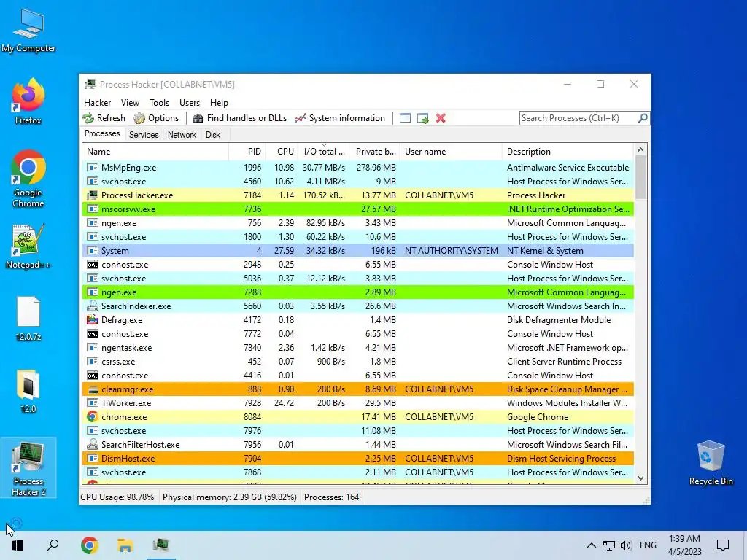This screenshot has width=747, height=560.
Task: Select the Process Hacker 2 desktop shortcut
Action: 28,467
